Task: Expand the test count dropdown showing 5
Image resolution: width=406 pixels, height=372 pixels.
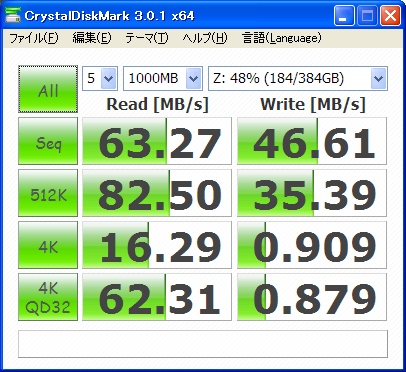Action: [x=109, y=79]
